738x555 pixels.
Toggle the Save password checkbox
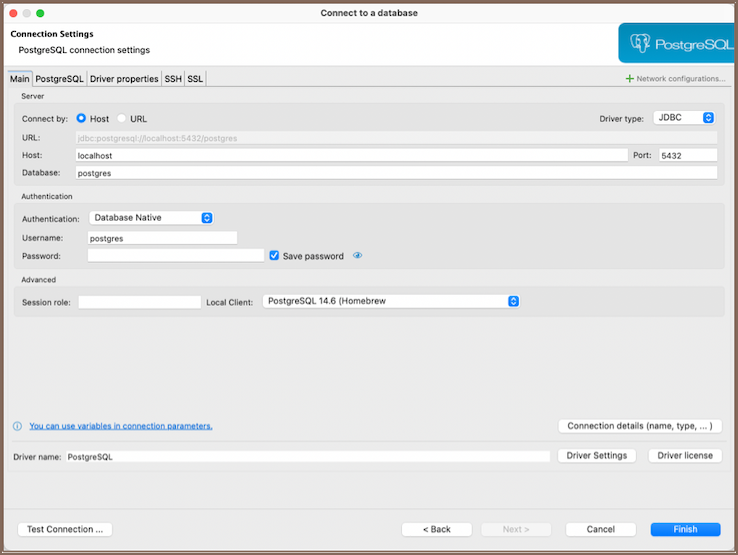tap(274, 256)
